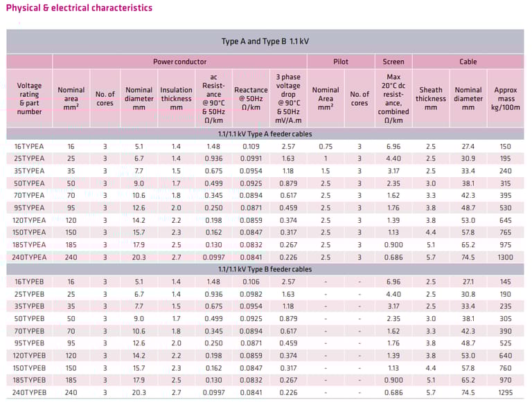Select the 0.75 pilot nominal area cell

[326, 147]
